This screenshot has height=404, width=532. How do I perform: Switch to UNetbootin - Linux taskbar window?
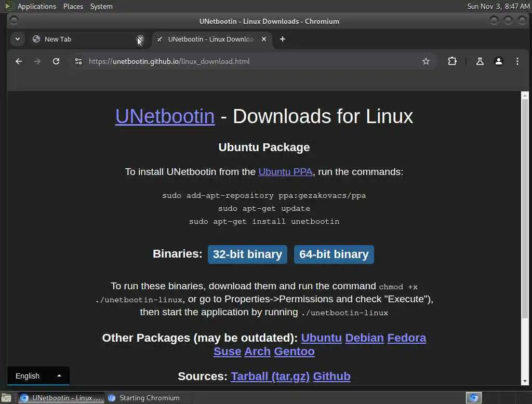60,398
